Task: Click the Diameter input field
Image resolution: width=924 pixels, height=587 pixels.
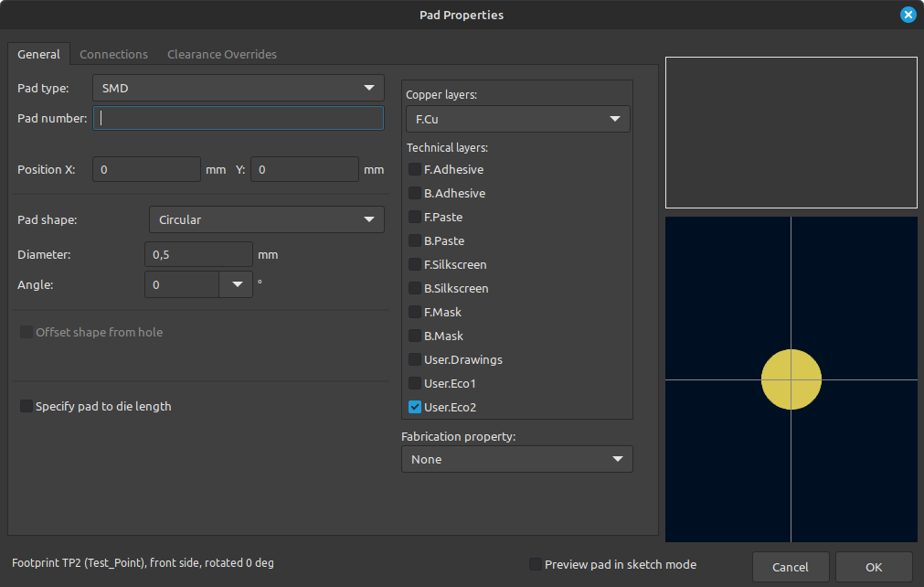Action: tap(198, 254)
